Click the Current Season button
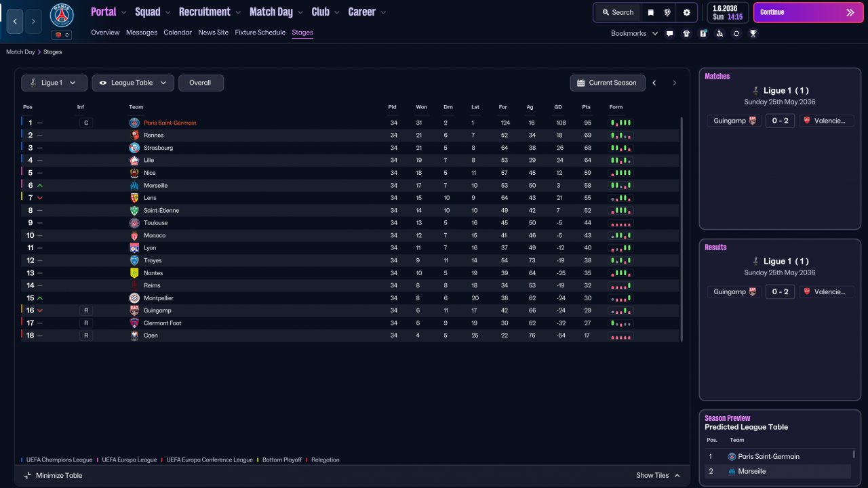 tap(606, 83)
